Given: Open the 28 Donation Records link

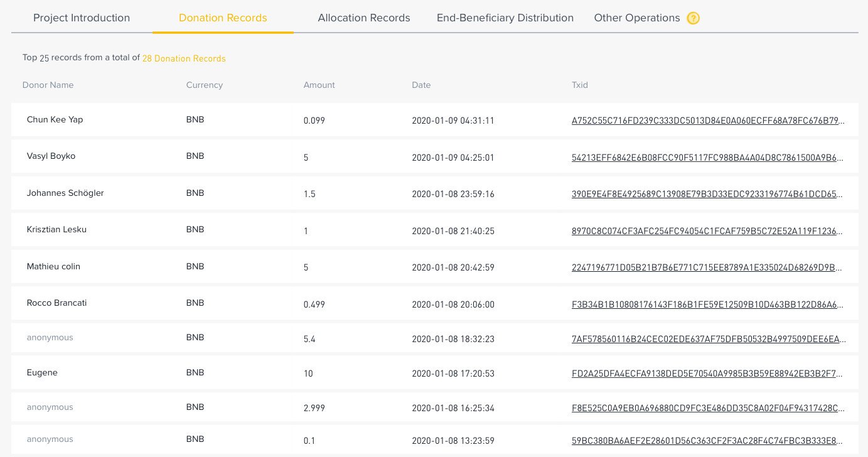Looking at the screenshot, I should click(184, 58).
